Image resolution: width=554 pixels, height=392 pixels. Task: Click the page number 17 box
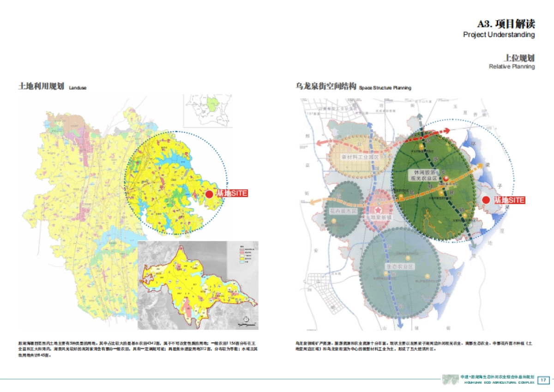(x=543, y=380)
